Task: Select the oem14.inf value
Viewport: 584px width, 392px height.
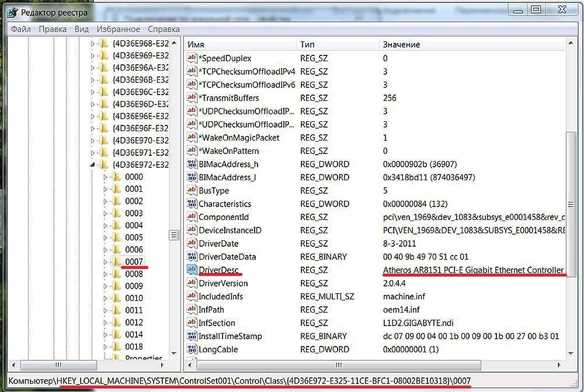Action: (401, 309)
